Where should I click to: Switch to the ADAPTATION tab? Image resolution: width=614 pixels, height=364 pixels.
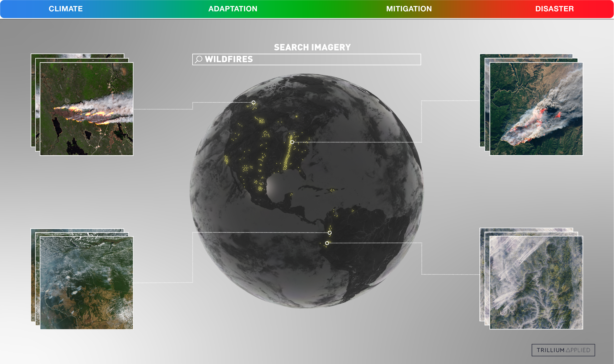(233, 9)
